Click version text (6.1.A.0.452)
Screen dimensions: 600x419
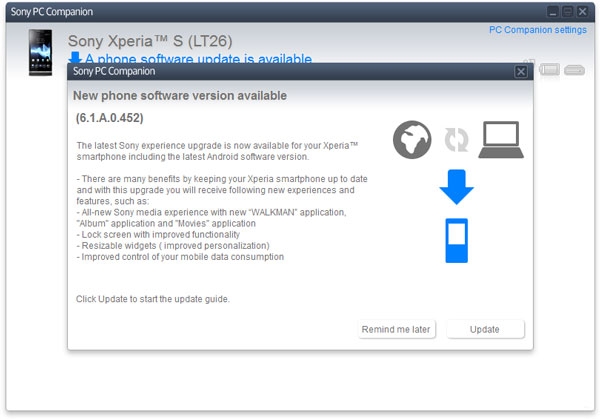click(x=109, y=118)
